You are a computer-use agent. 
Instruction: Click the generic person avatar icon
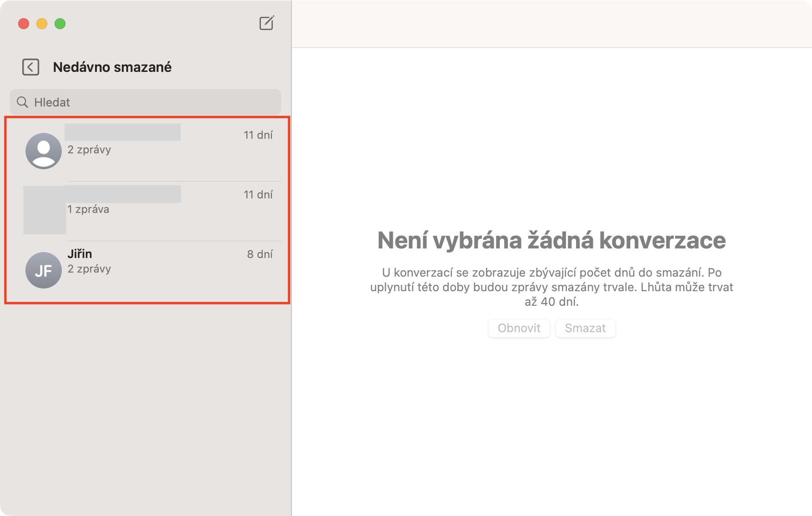click(44, 151)
